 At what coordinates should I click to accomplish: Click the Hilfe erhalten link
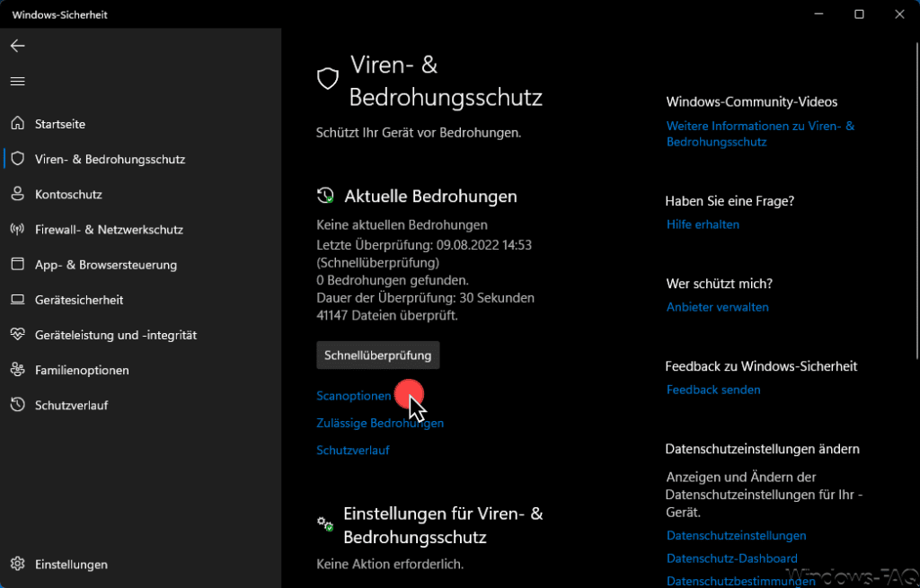(x=703, y=224)
